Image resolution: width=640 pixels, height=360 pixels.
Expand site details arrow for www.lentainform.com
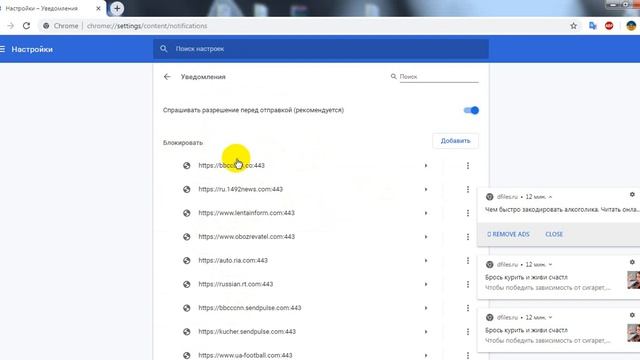point(426,213)
